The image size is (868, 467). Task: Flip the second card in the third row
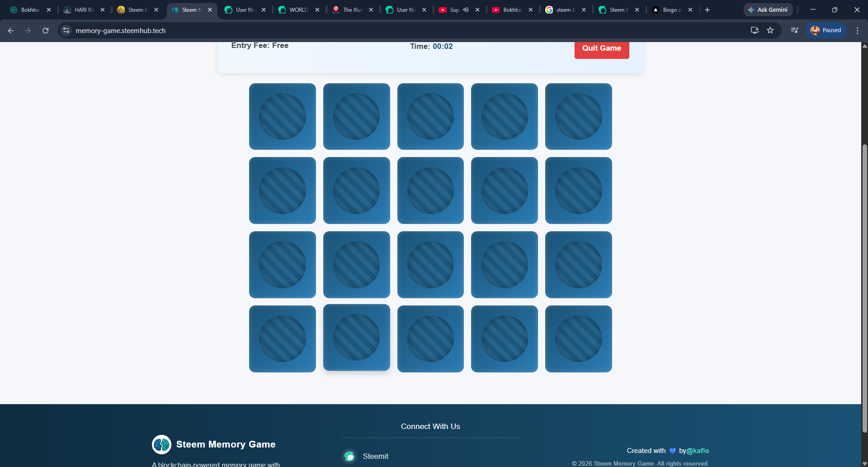(x=357, y=265)
